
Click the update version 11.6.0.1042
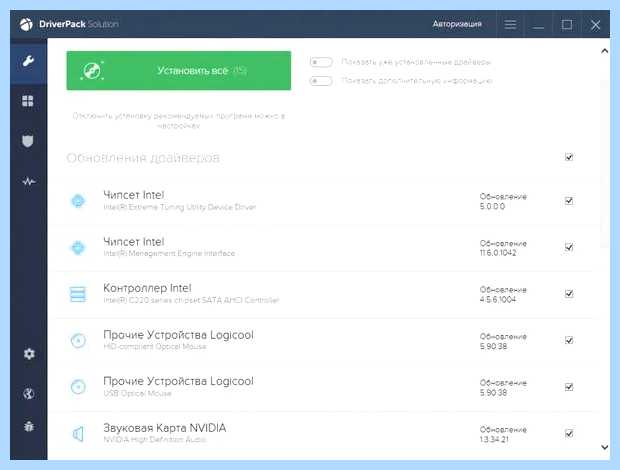pos(498,253)
